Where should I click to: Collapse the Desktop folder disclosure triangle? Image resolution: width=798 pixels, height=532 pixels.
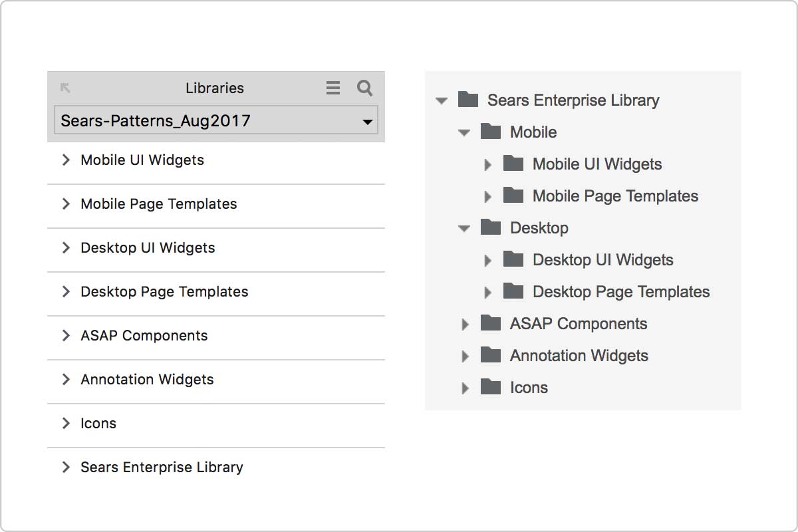click(x=464, y=229)
